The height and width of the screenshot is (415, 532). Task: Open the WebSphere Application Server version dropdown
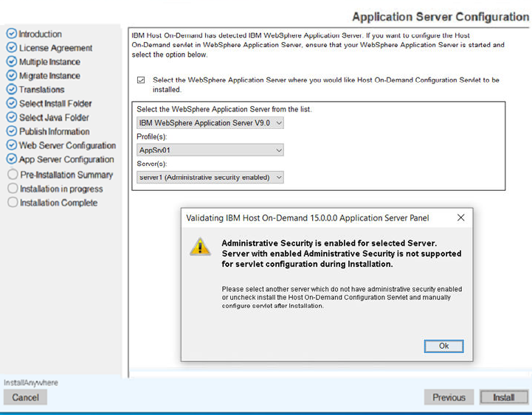click(210, 123)
